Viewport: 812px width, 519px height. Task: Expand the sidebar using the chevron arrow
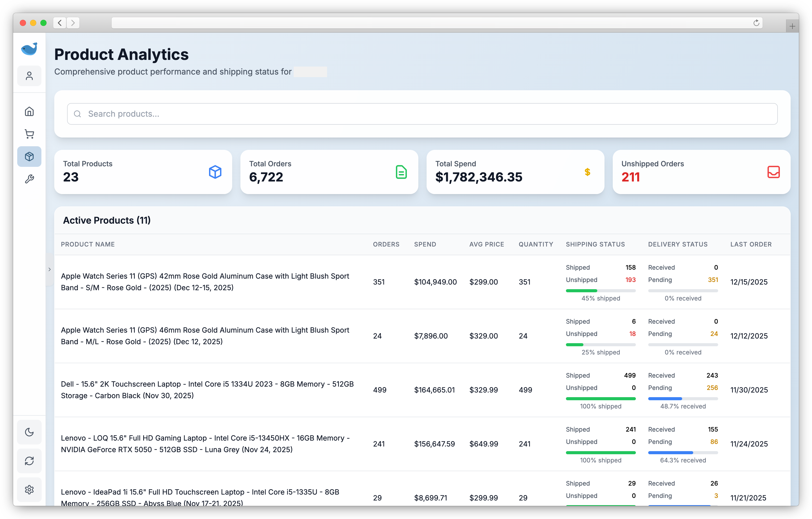[x=50, y=269]
